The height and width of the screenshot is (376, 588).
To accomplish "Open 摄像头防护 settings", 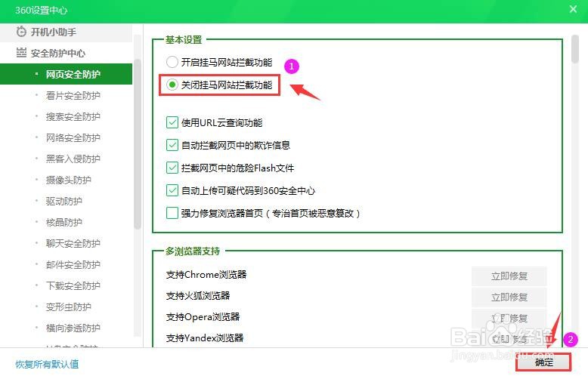I will (x=68, y=180).
